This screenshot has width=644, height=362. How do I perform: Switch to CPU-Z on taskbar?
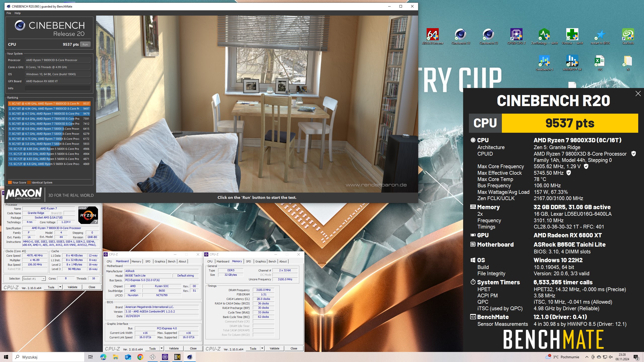(165, 357)
